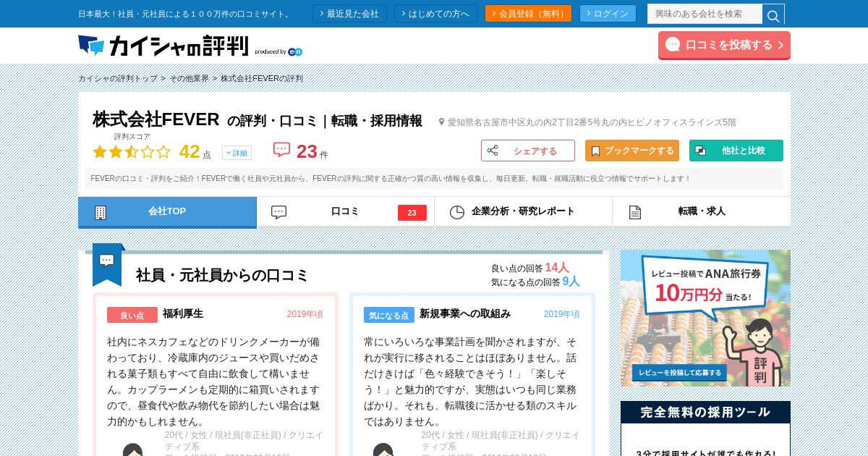This screenshot has height=456, width=868.
Task: Click the compare icon in the 他社と比較 button
Action: pos(700,151)
